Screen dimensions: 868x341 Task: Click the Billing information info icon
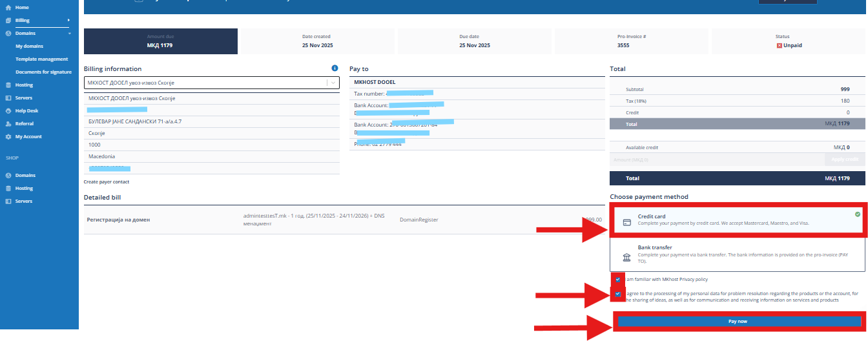pos(335,68)
